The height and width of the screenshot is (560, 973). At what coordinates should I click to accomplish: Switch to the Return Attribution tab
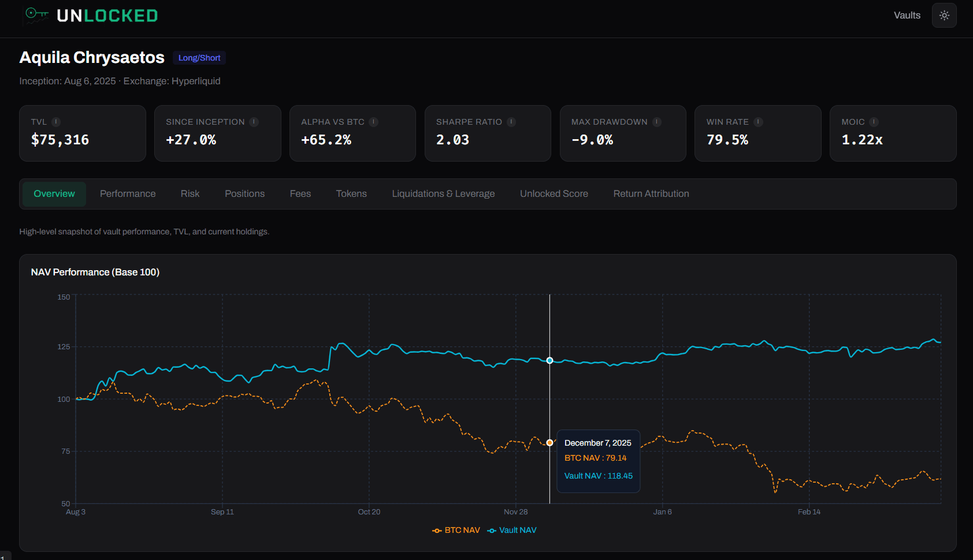(x=651, y=193)
